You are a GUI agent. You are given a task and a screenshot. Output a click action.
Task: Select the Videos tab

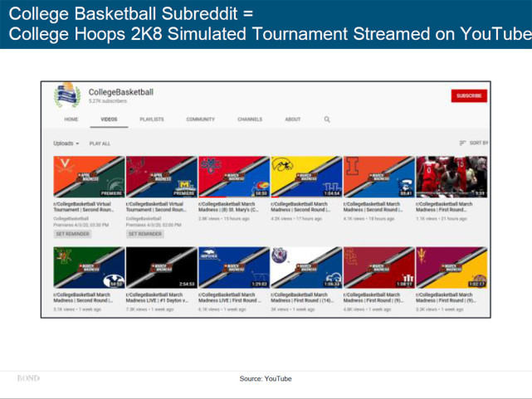click(x=109, y=119)
